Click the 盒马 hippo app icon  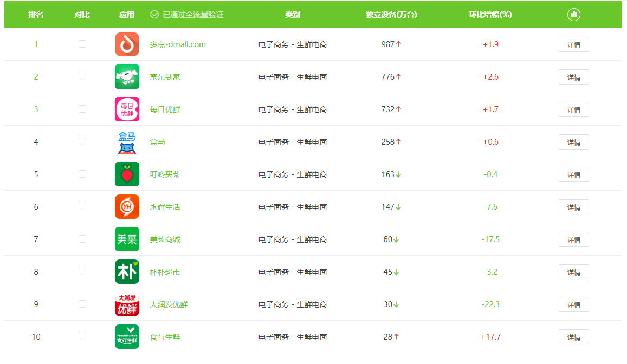pos(127,142)
